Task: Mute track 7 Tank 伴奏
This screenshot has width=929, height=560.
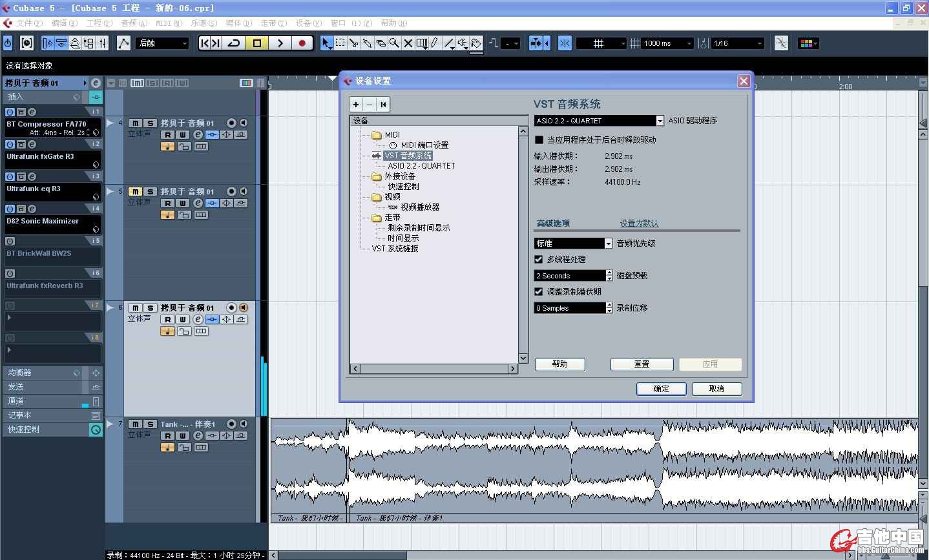Action: [135, 424]
